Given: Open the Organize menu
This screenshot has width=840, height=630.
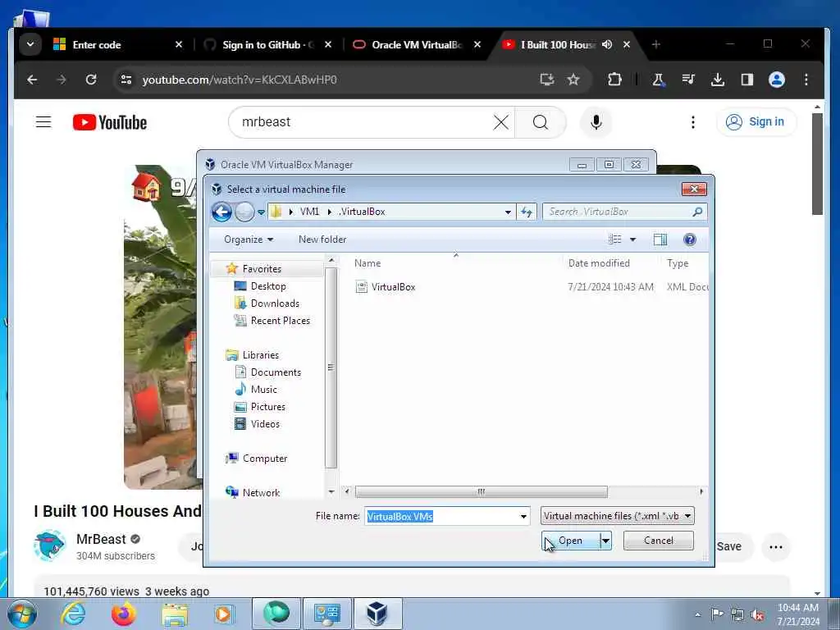Looking at the screenshot, I should [x=249, y=240].
